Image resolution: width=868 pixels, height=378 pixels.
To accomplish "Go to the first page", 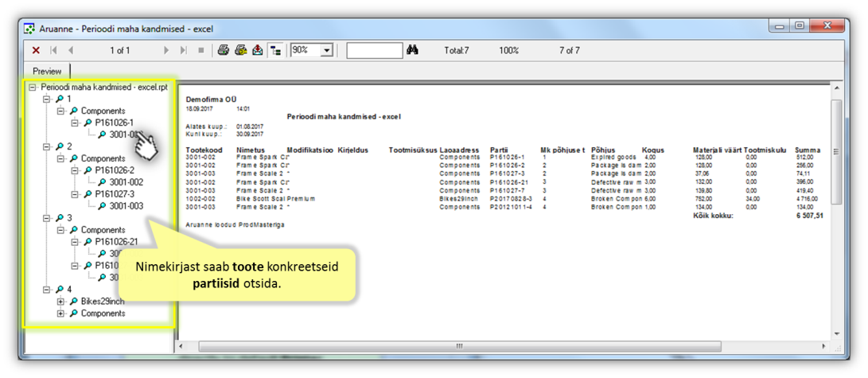I will pyautogui.click(x=53, y=50).
